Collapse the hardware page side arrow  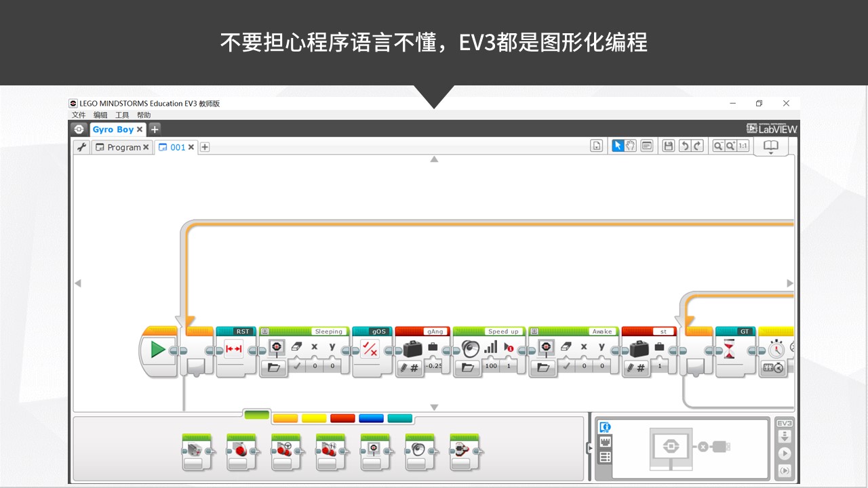(589, 448)
